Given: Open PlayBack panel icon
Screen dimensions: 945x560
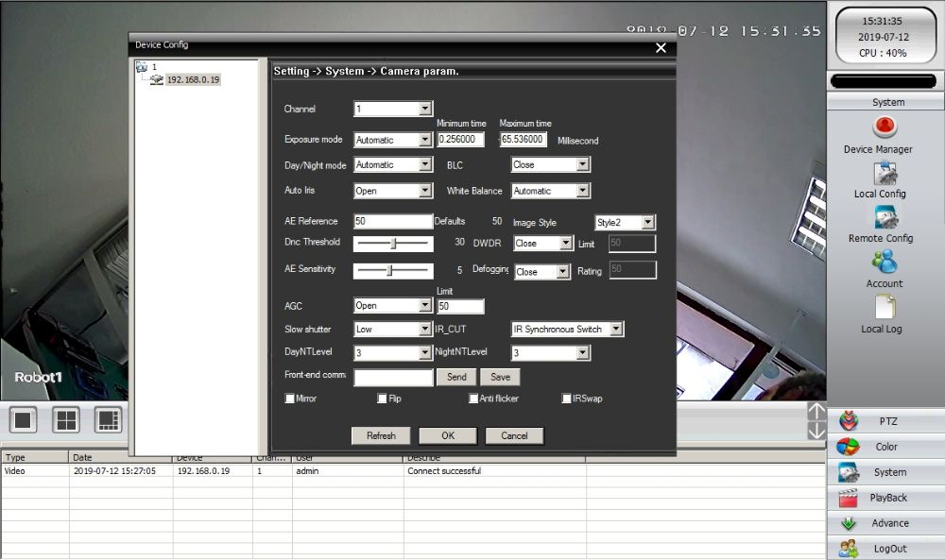Looking at the screenshot, I should click(x=848, y=498).
